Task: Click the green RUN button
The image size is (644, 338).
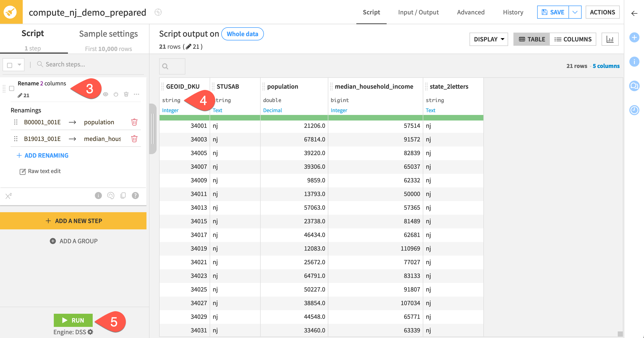Action: (x=73, y=320)
